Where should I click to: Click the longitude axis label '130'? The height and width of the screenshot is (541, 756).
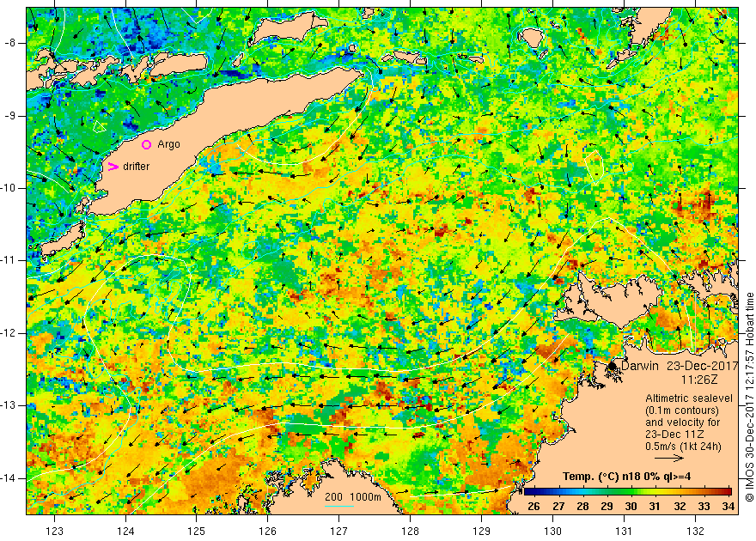552,531
